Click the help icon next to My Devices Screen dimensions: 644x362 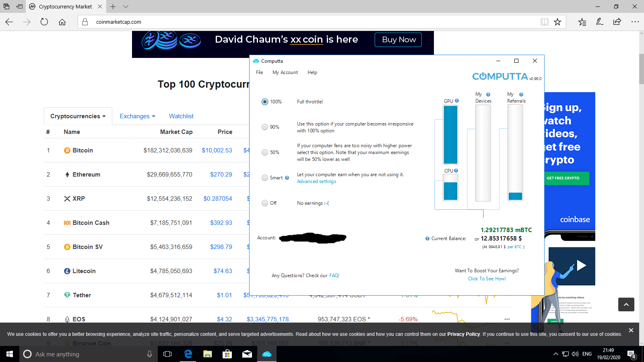pos(488,95)
